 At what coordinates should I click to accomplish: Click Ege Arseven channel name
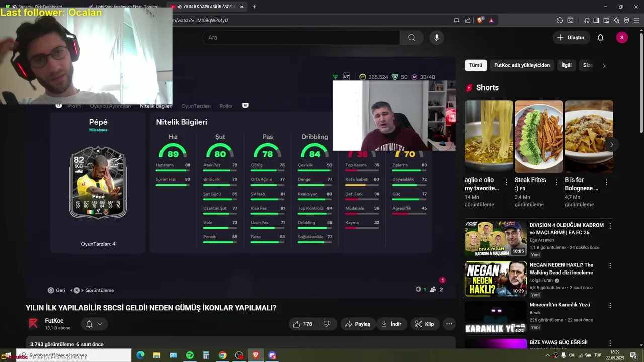(x=541, y=240)
